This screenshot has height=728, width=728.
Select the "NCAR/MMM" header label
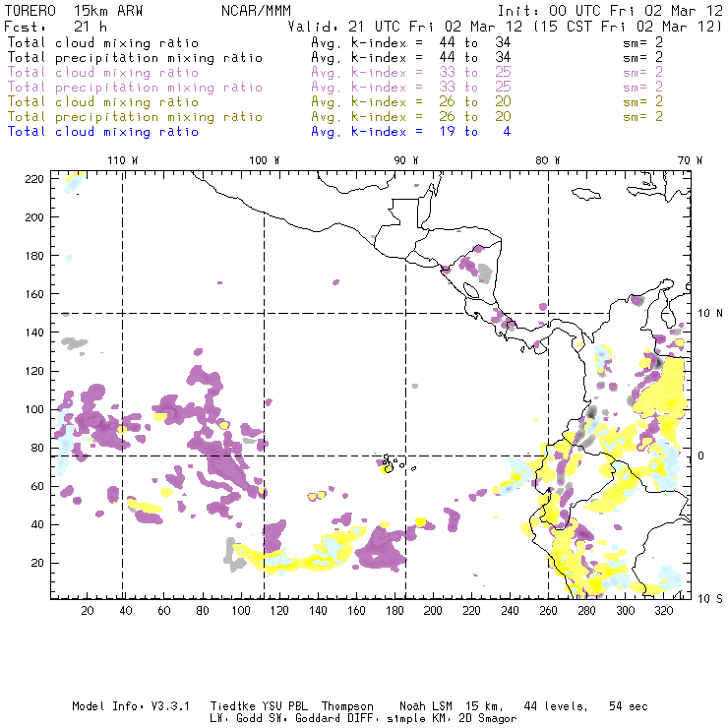(256, 11)
